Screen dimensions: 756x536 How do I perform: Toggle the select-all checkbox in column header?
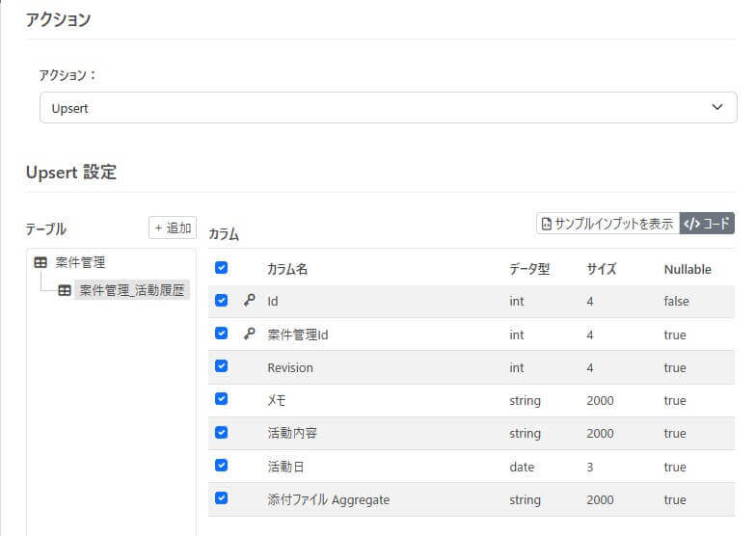222,268
